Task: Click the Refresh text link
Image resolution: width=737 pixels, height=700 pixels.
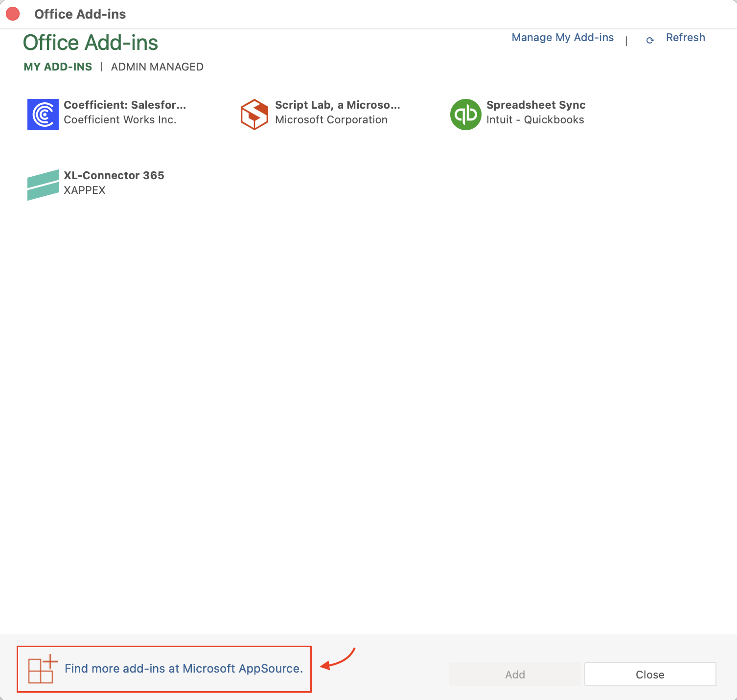Action: point(685,38)
